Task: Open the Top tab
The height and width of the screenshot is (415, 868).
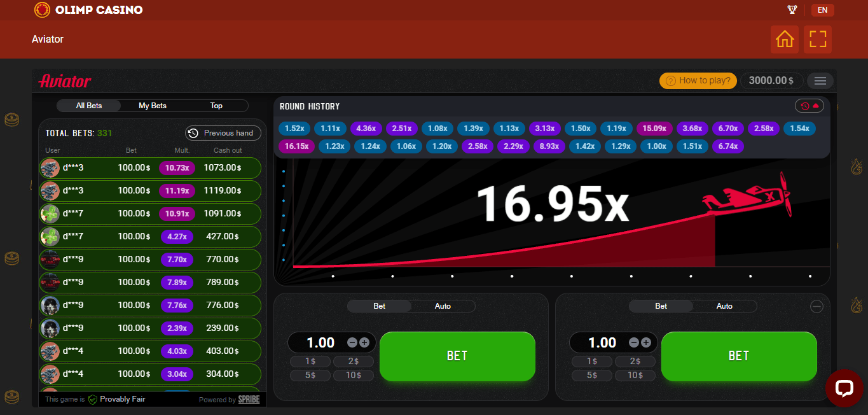Action: [x=216, y=106]
